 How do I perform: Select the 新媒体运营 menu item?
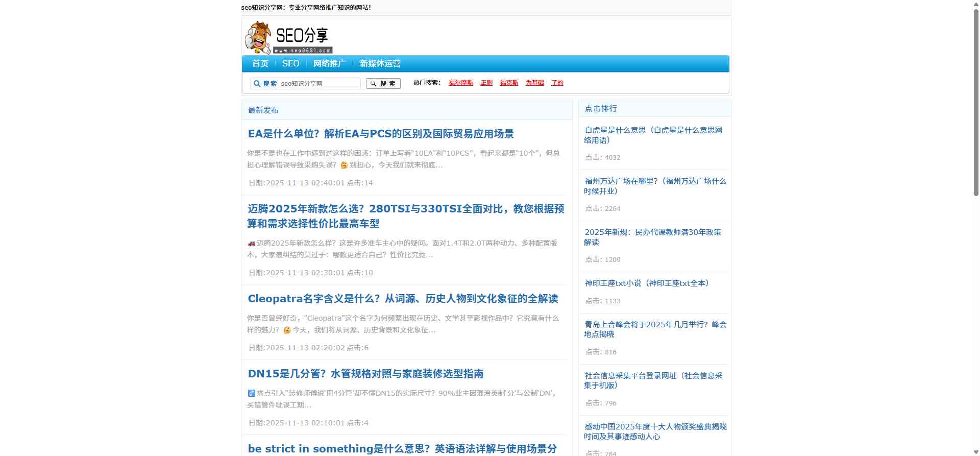click(x=380, y=64)
